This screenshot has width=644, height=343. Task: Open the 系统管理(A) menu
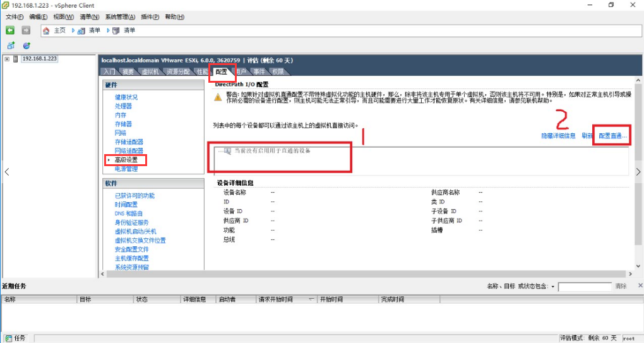click(x=120, y=17)
